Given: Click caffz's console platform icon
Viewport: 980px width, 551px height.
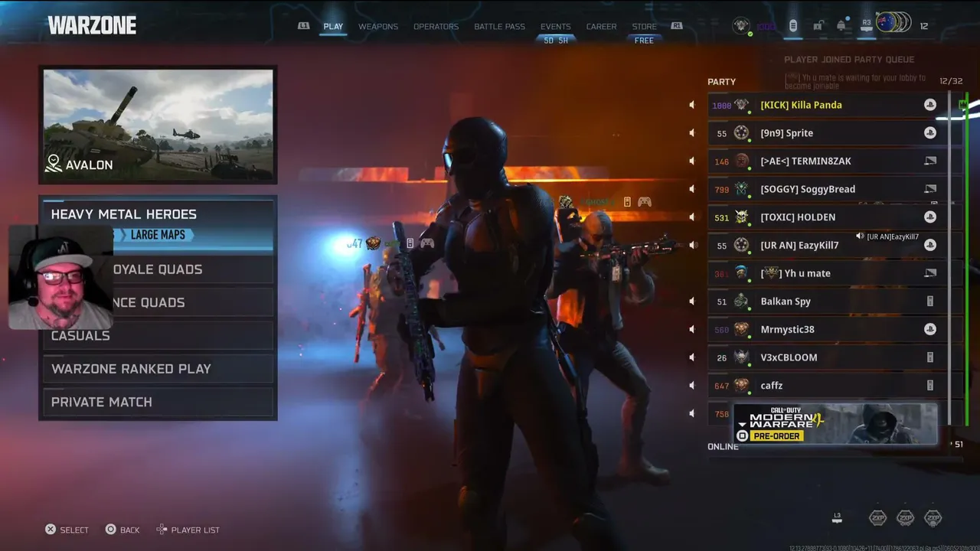Looking at the screenshot, I should (930, 386).
